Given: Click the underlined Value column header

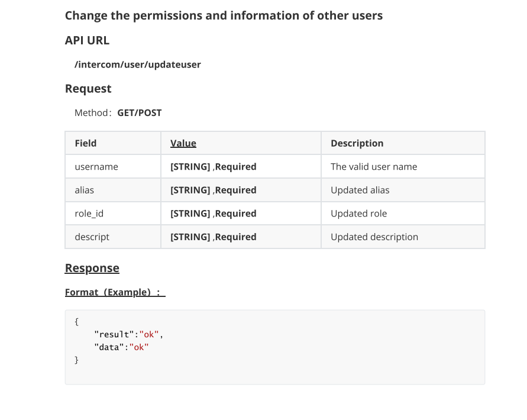Looking at the screenshot, I should [x=183, y=143].
